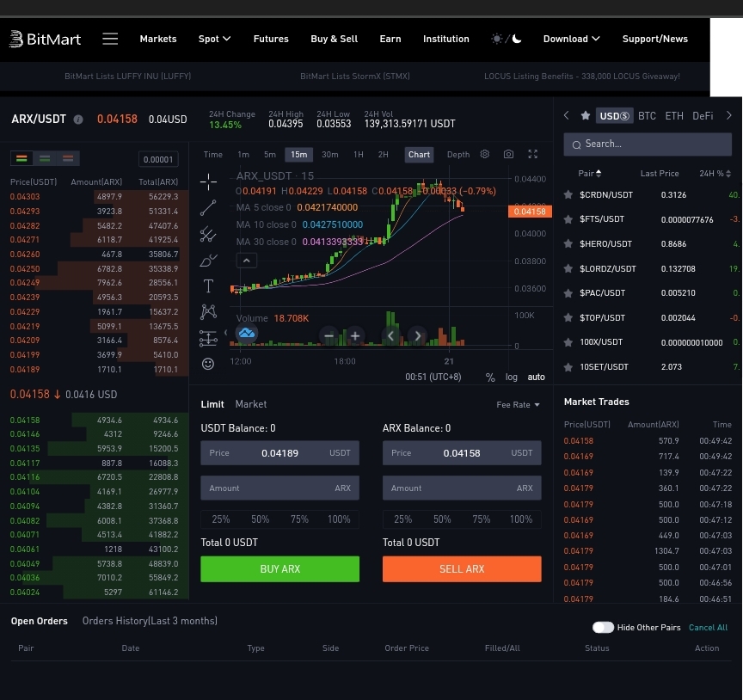Image resolution: width=743 pixels, height=700 pixels.
Task: Toggle log scale on chart
Action: pyautogui.click(x=512, y=378)
